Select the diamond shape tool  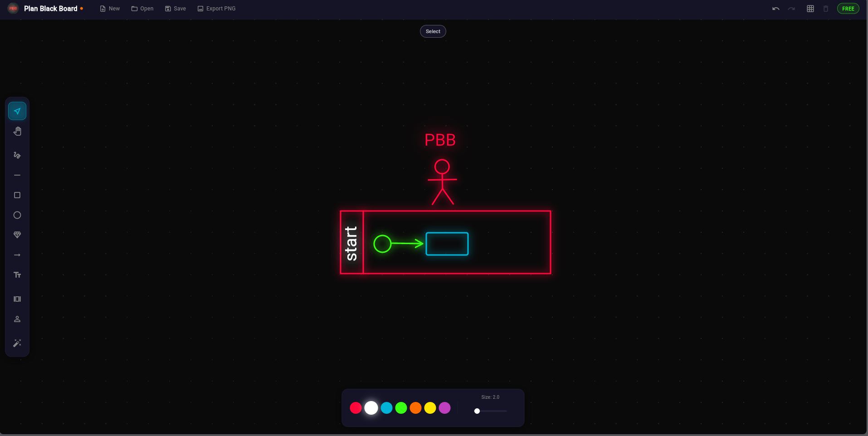pyautogui.click(x=17, y=235)
